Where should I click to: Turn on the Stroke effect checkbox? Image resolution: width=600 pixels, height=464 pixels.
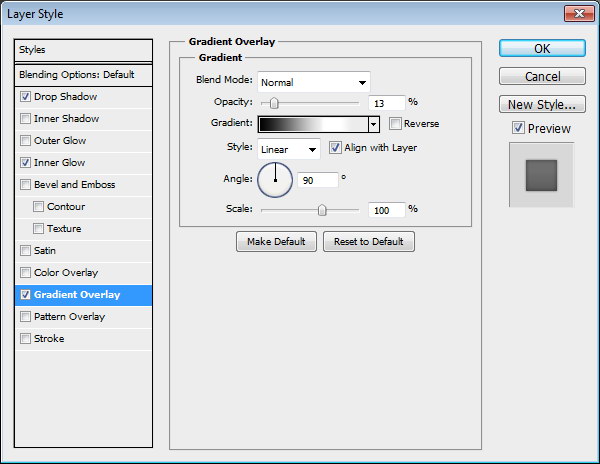pos(25,339)
